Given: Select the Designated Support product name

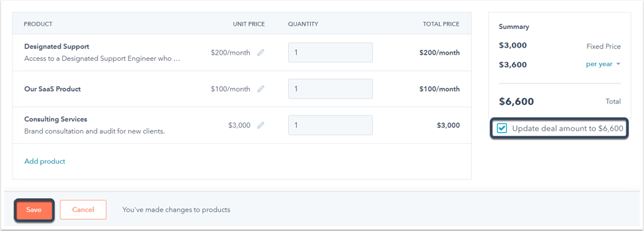Looking at the screenshot, I should (57, 46).
